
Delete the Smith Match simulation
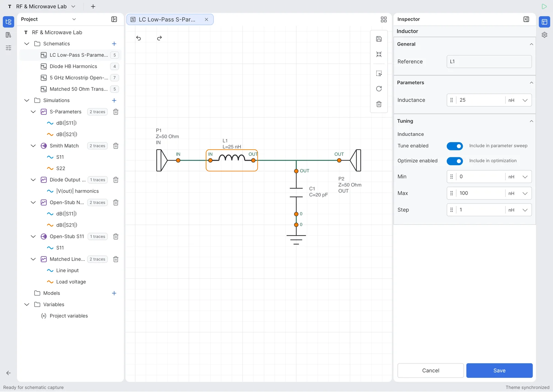click(116, 146)
